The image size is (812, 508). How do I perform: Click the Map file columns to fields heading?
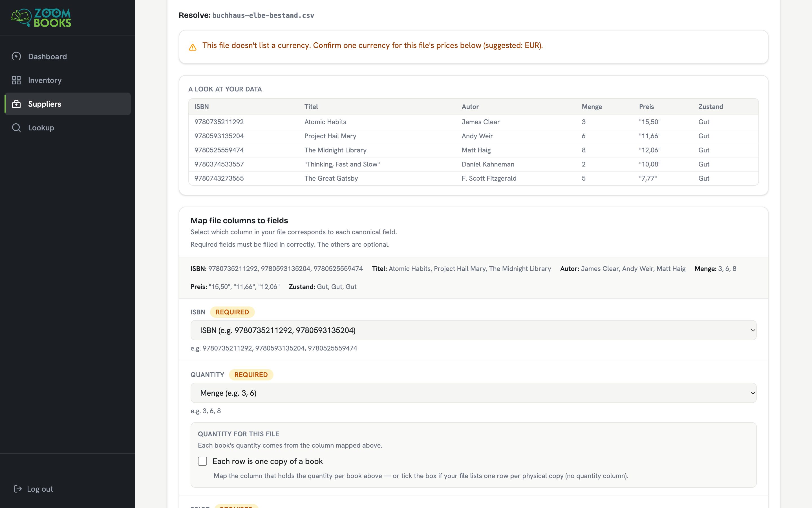click(x=239, y=220)
